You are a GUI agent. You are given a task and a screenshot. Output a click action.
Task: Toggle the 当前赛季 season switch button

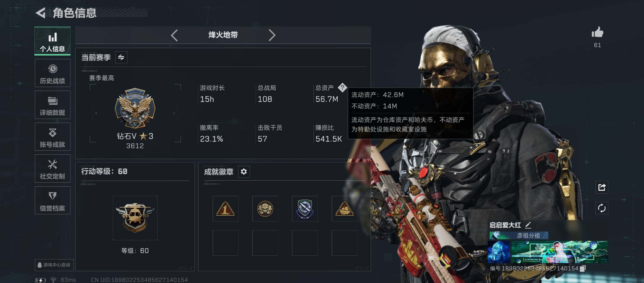(121, 57)
